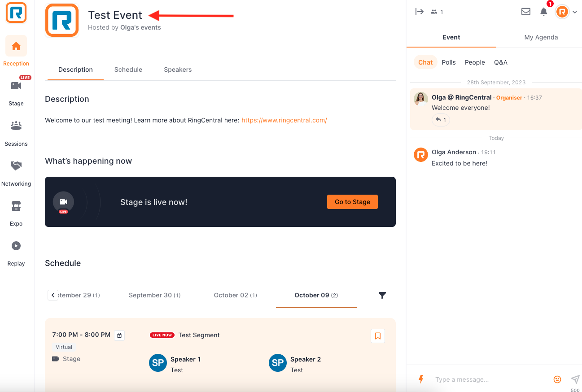Open Speaker 1 avatar
This screenshot has width=582, height=392.
coord(158,363)
